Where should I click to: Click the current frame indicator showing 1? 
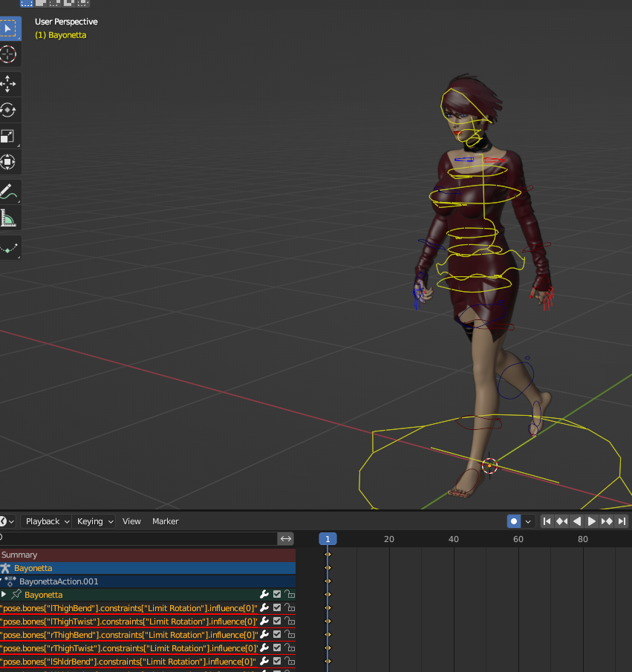point(328,539)
